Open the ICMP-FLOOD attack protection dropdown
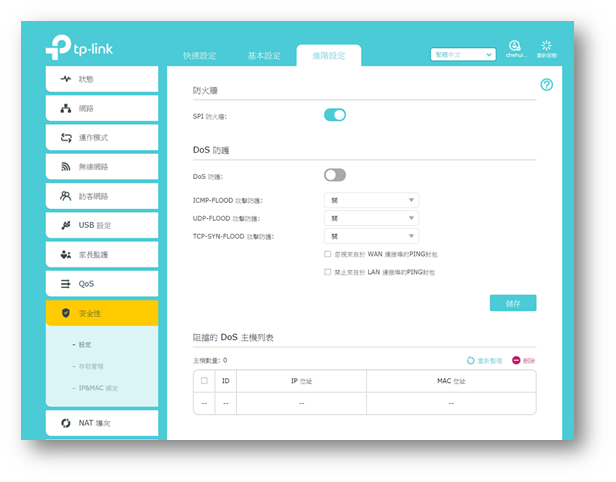 [x=370, y=200]
